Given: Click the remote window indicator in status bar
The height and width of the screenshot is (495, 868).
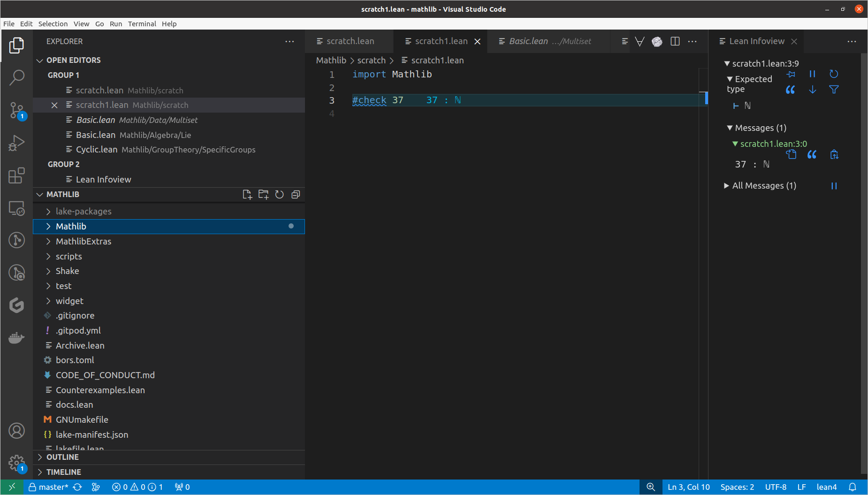Looking at the screenshot, I should pyautogui.click(x=12, y=487).
